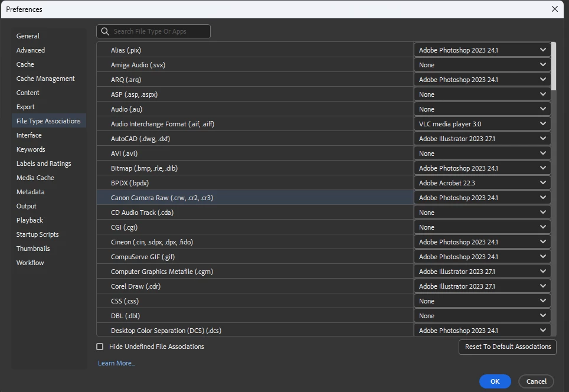Open application dropdown for AVI (.avi)
569x392 pixels.
coord(482,153)
